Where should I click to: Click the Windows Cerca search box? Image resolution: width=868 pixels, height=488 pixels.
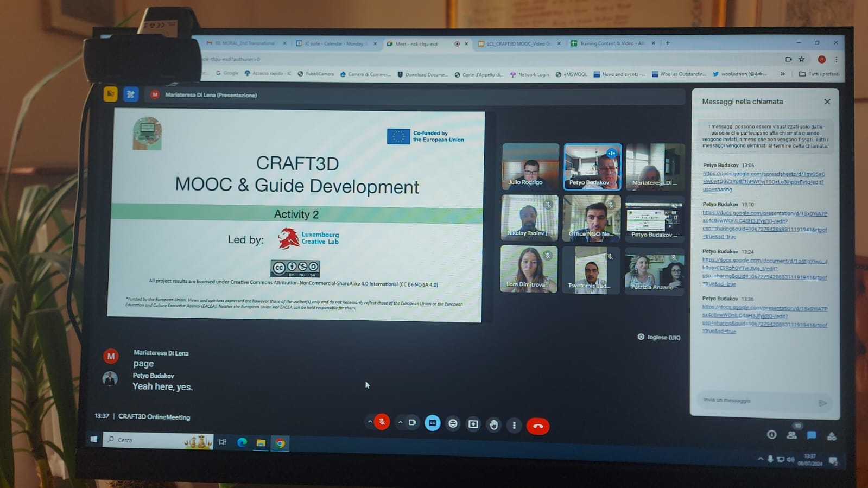(157, 440)
